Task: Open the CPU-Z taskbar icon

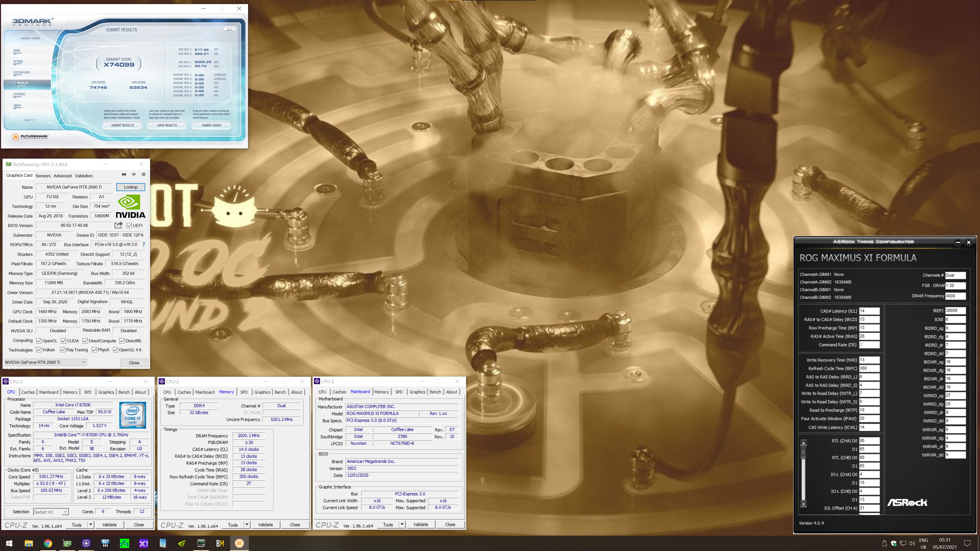Action: [x=86, y=543]
